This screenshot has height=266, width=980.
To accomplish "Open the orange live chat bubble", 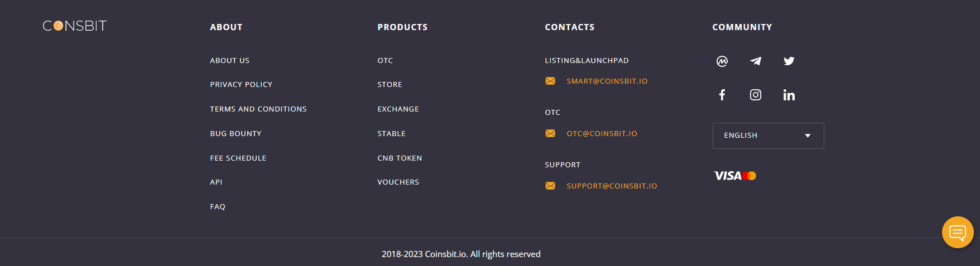I will [958, 232].
